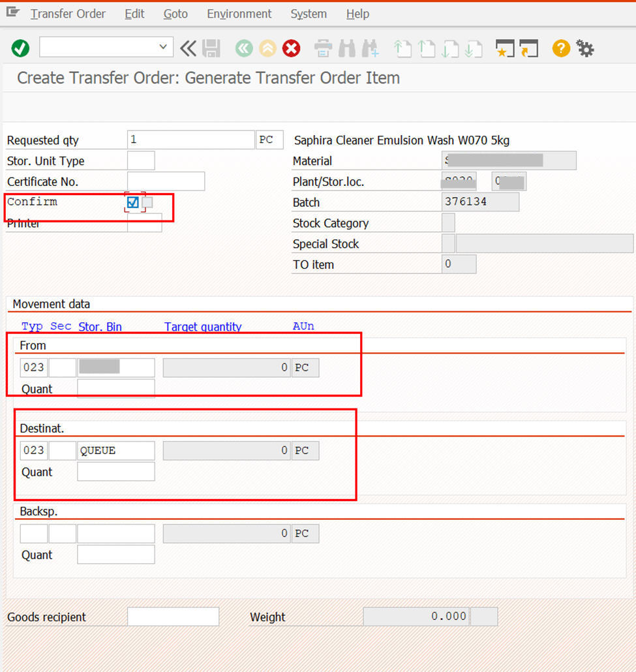Open the Help menu
Viewport: 636px width, 672px height.
(358, 14)
